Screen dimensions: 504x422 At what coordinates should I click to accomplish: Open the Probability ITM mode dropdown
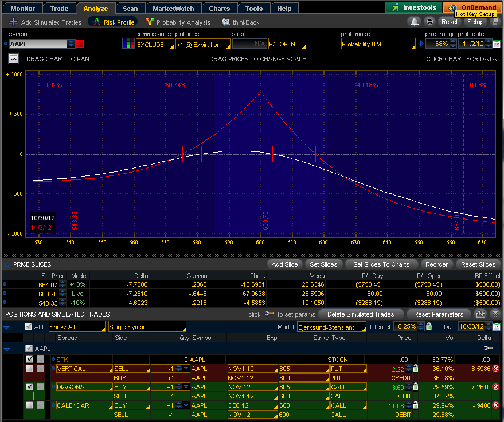coord(378,44)
